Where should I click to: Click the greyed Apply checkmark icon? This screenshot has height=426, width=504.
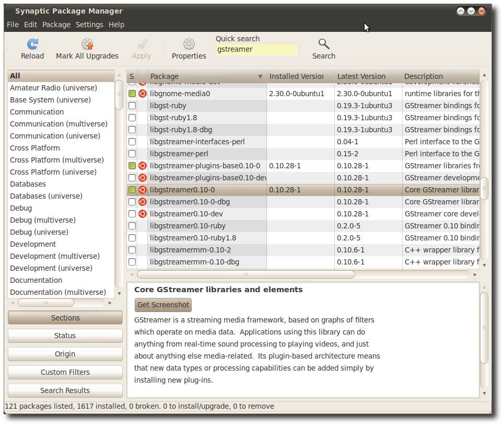pos(142,44)
